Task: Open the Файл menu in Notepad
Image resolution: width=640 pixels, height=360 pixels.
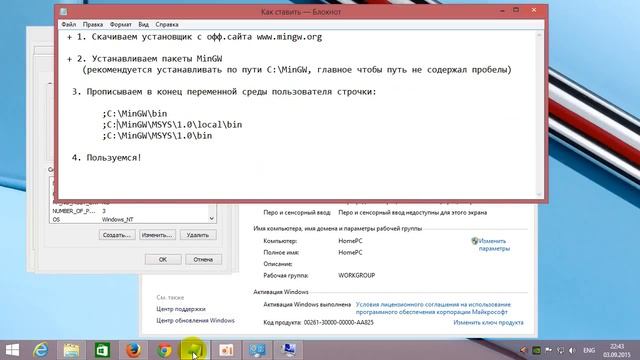Action: (x=69, y=24)
